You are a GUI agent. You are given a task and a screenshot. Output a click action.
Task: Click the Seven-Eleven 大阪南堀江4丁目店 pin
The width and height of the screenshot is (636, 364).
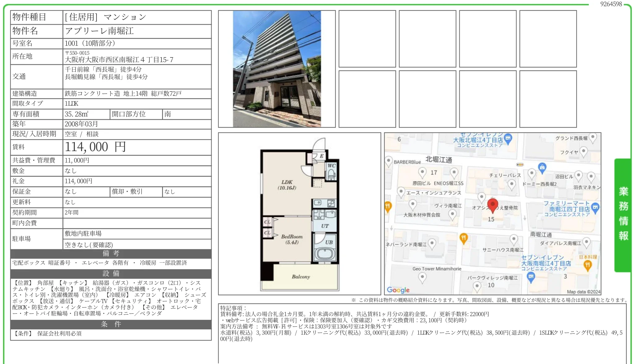tap(531, 277)
